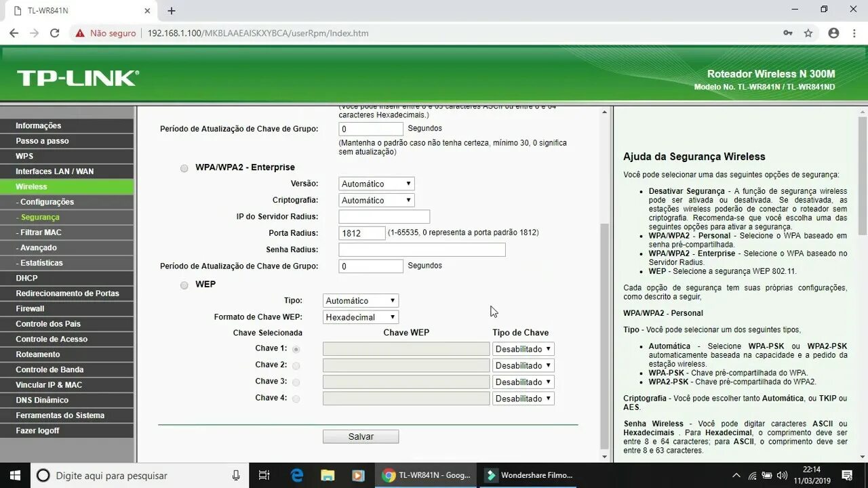Launch Microsoft Edge from taskbar

click(297, 475)
